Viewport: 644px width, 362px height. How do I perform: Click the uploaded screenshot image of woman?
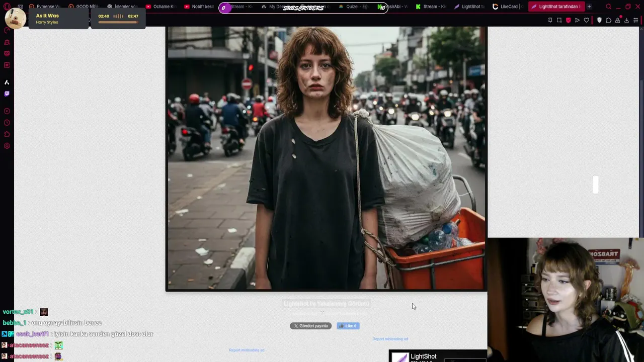(326, 158)
